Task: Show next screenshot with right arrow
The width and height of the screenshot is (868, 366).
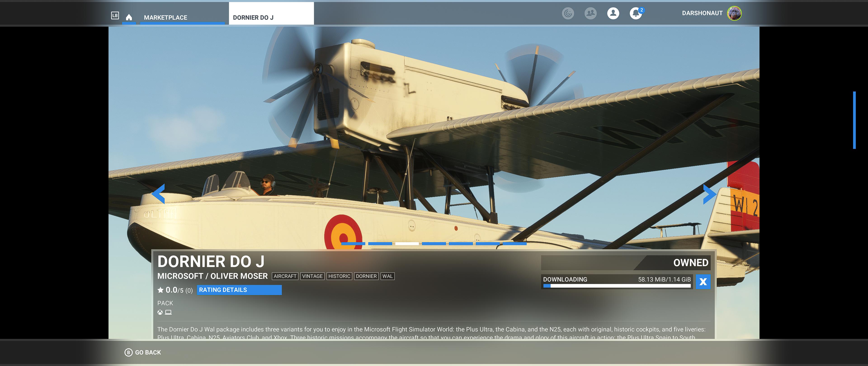Action: tap(710, 194)
